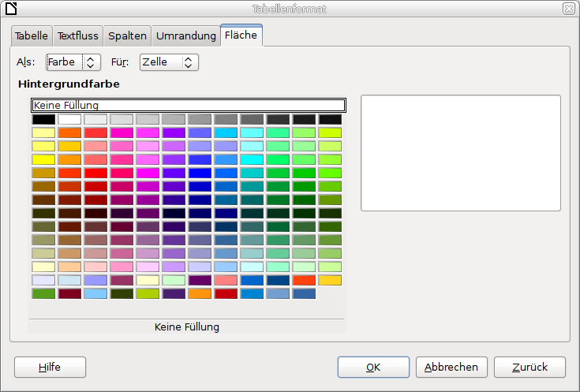Open help via the Hilfe button
Viewport: 580px width, 392px height.
coord(50,368)
